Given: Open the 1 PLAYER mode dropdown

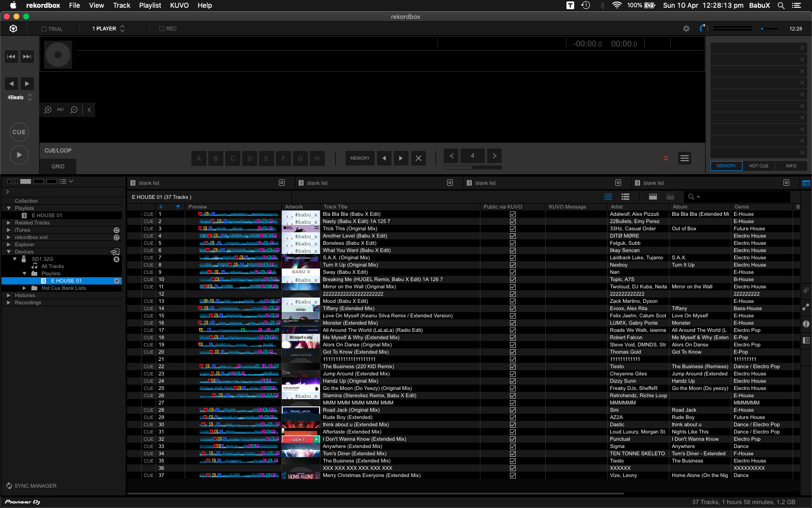Looking at the screenshot, I should click(108, 29).
